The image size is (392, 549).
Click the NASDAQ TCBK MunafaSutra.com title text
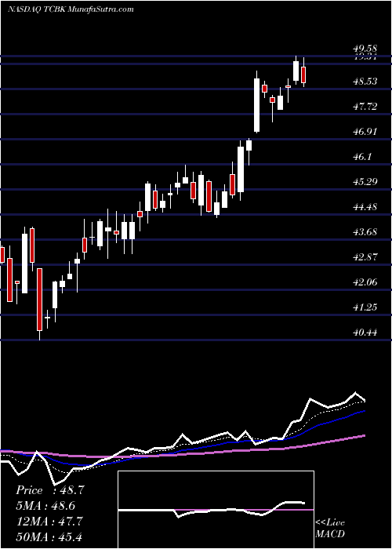click(71, 9)
